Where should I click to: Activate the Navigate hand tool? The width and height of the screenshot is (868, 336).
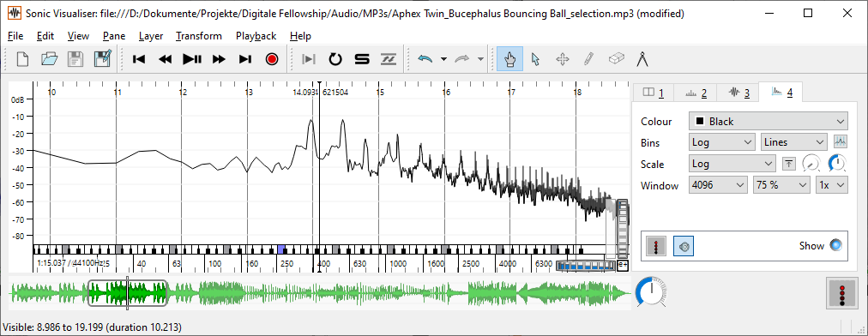509,59
